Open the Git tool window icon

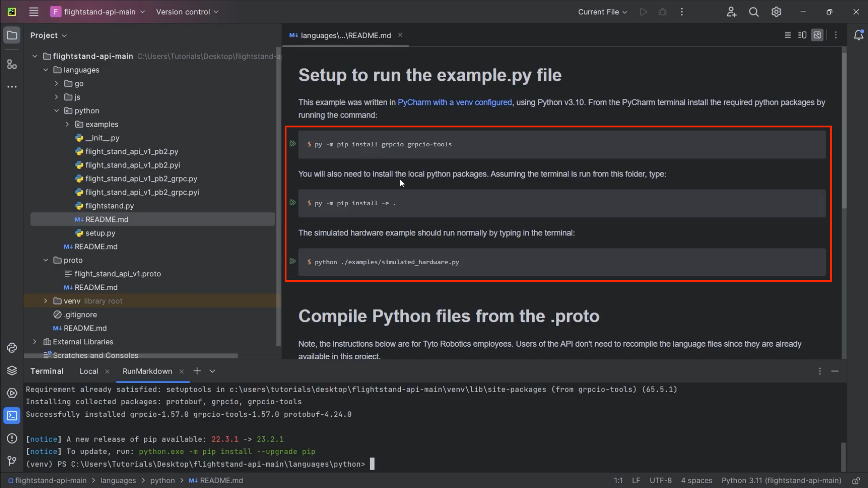tap(12, 461)
